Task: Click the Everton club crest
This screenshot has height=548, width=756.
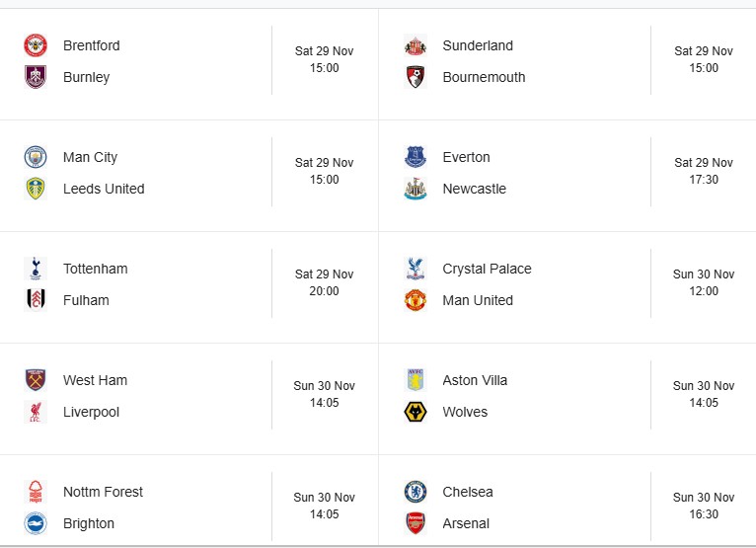Action: point(416,157)
